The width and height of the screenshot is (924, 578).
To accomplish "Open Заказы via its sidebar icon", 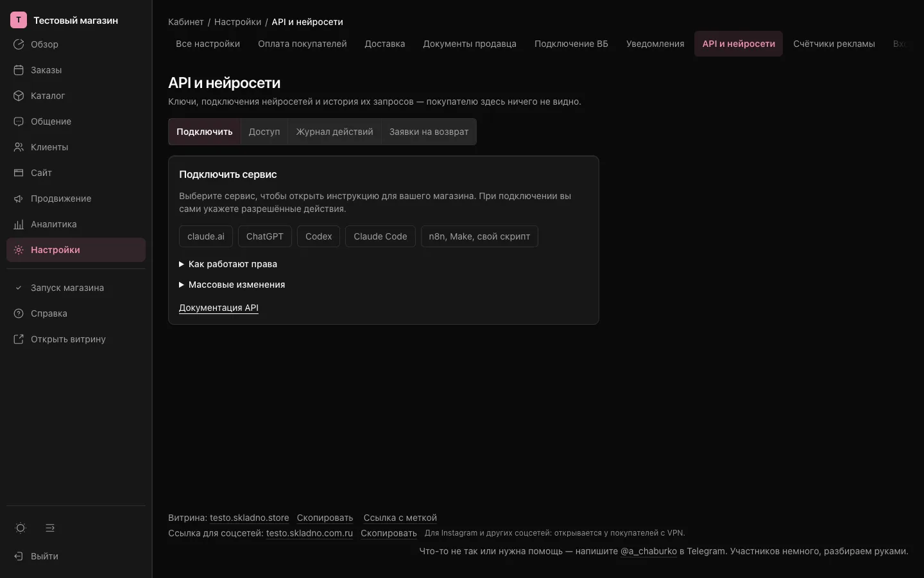I will (19, 70).
